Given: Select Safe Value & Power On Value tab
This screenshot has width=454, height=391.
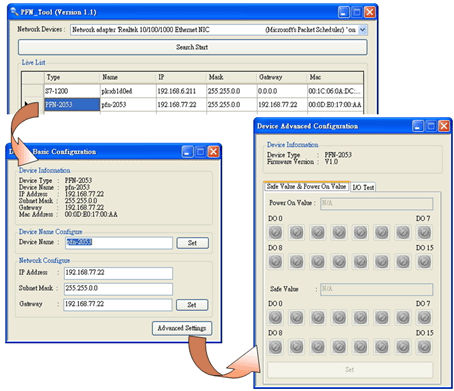Looking at the screenshot, I should [306, 187].
